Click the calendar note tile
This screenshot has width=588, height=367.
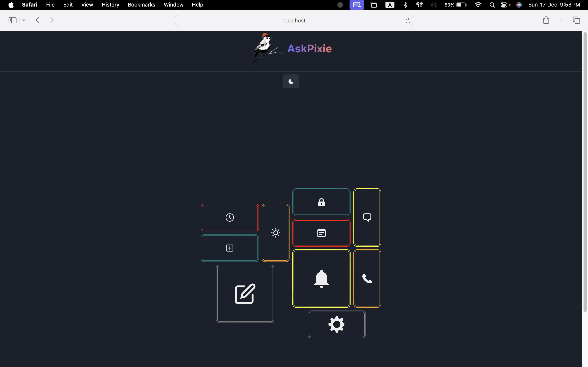(x=321, y=233)
